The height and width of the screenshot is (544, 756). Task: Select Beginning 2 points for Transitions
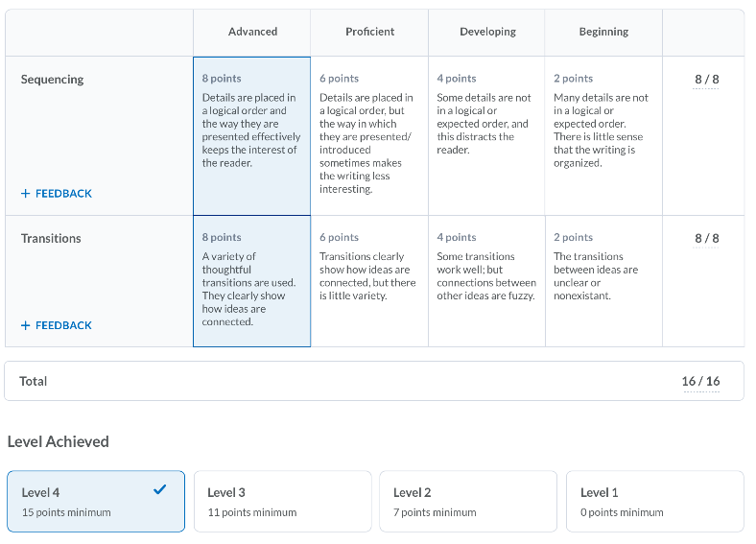603,281
